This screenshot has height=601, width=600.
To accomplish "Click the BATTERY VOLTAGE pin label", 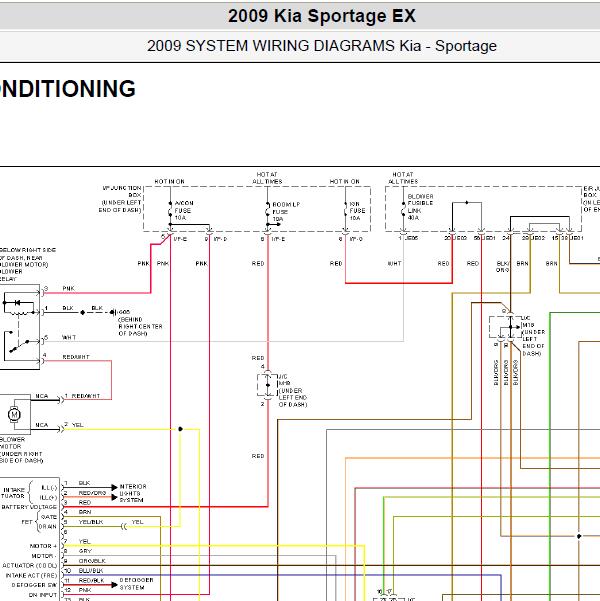I will pyautogui.click(x=29, y=507).
